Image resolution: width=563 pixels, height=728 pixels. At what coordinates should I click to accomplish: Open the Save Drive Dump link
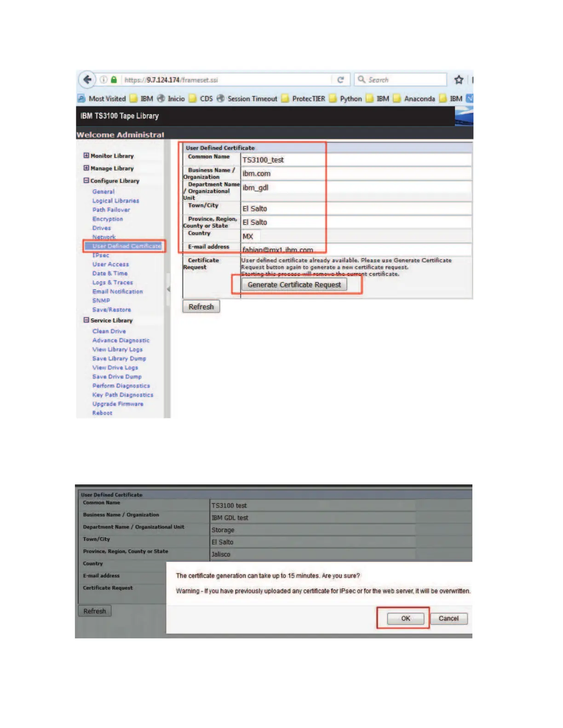pyautogui.click(x=117, y=377)
